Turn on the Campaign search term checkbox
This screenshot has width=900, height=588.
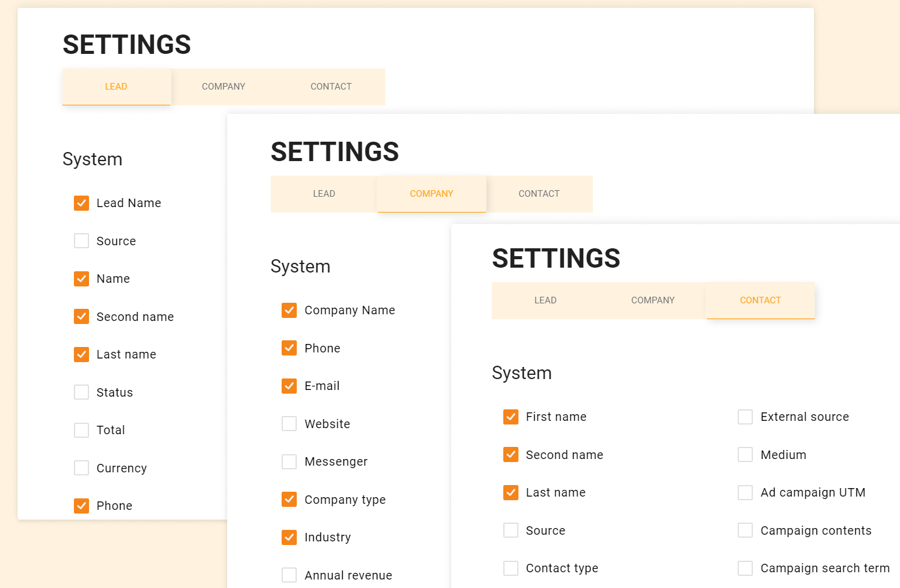click(745, 568)
